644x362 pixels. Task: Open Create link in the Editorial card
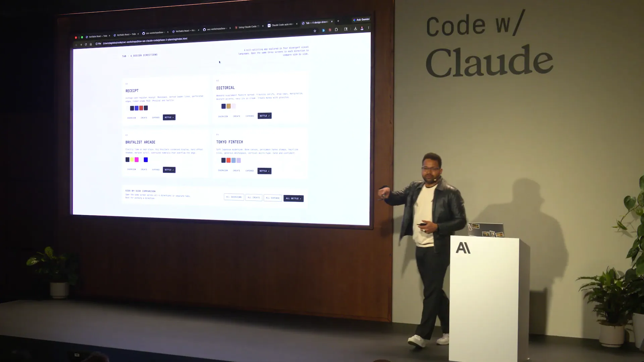point(236,116)
